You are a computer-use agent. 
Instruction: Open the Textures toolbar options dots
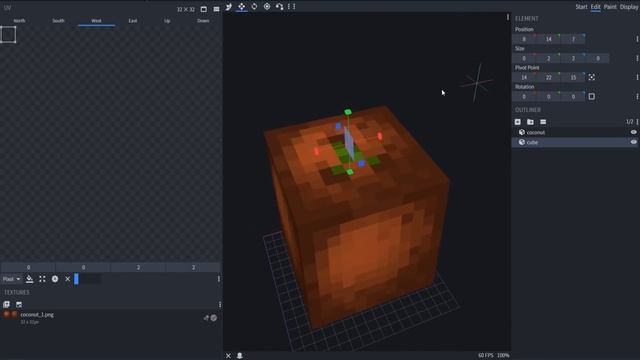tap(220, 304)
